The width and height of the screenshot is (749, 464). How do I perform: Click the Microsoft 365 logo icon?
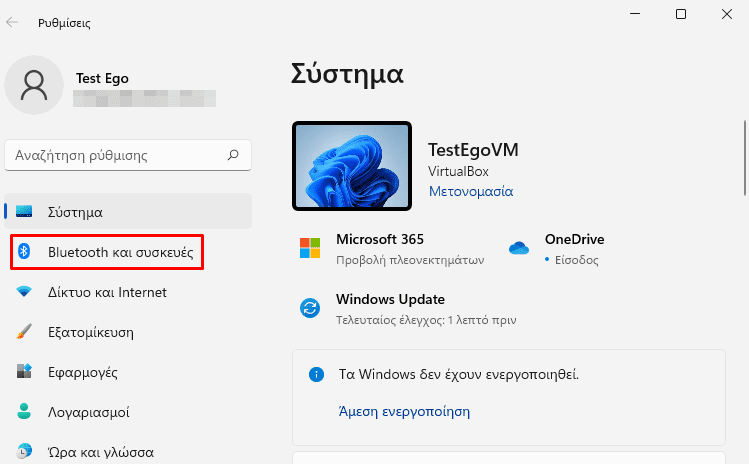[x=310, y=248]
